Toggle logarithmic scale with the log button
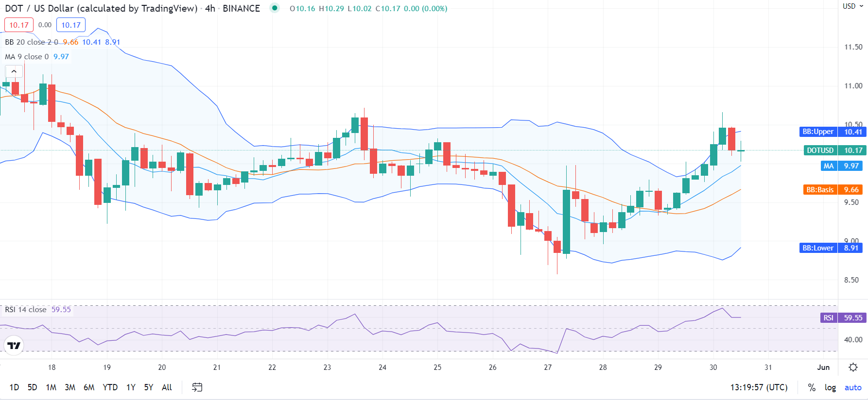The image size is (868, 400). tap(831, 387)
